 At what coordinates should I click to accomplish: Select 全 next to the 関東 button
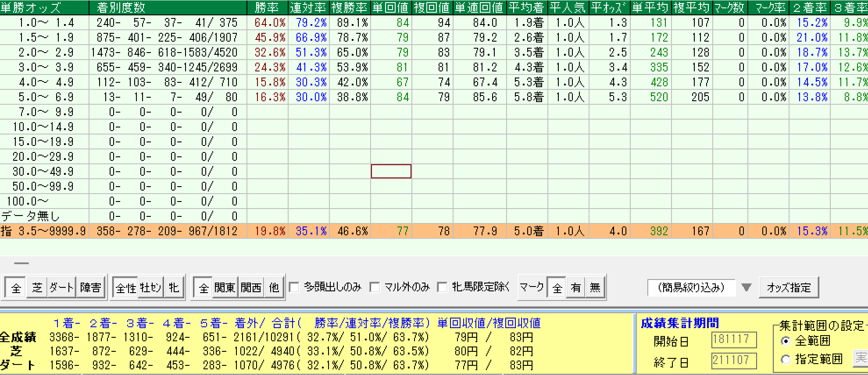[x=204, y=288]
